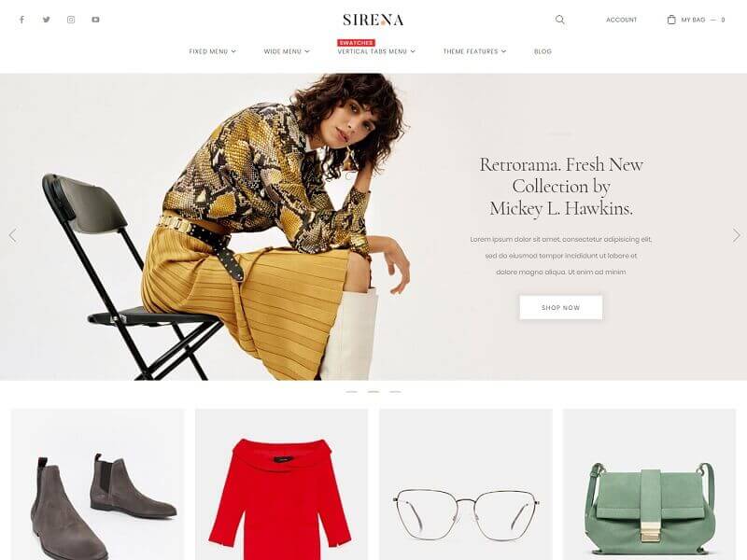Viewport: 747px width, 560px height.
Task: Open the Blog menu item
Action: (x=543, y=51)
